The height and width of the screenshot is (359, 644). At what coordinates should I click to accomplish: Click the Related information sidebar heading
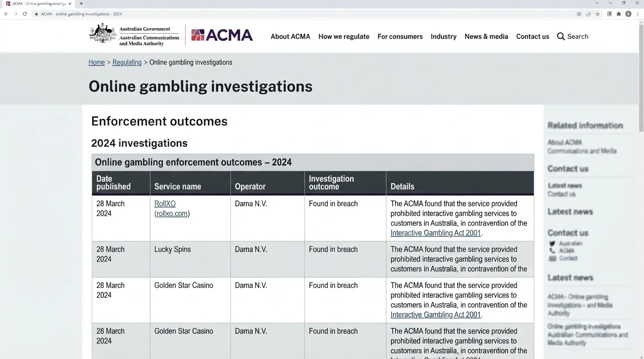pos(585,125)
